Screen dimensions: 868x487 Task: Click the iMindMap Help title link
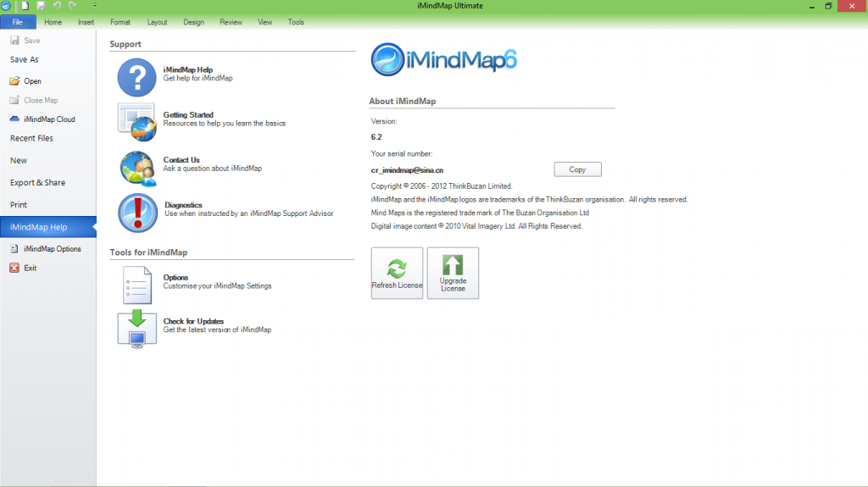point(187,69)
